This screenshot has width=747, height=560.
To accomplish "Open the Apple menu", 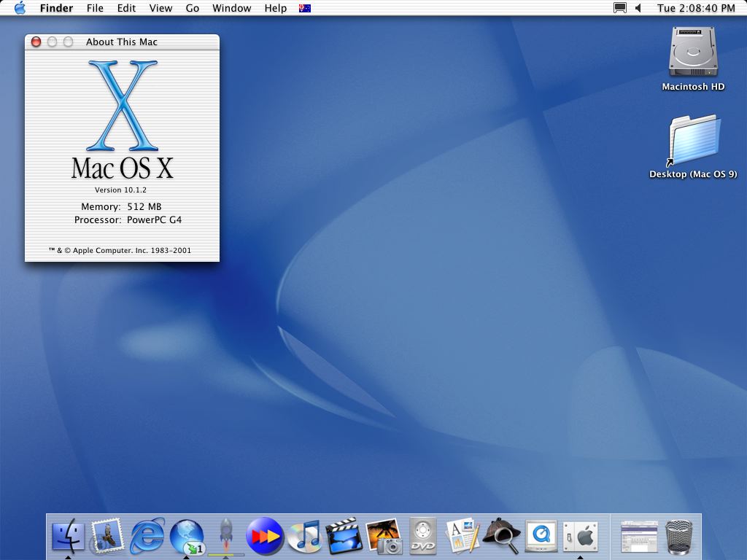I will click(20, 8).
